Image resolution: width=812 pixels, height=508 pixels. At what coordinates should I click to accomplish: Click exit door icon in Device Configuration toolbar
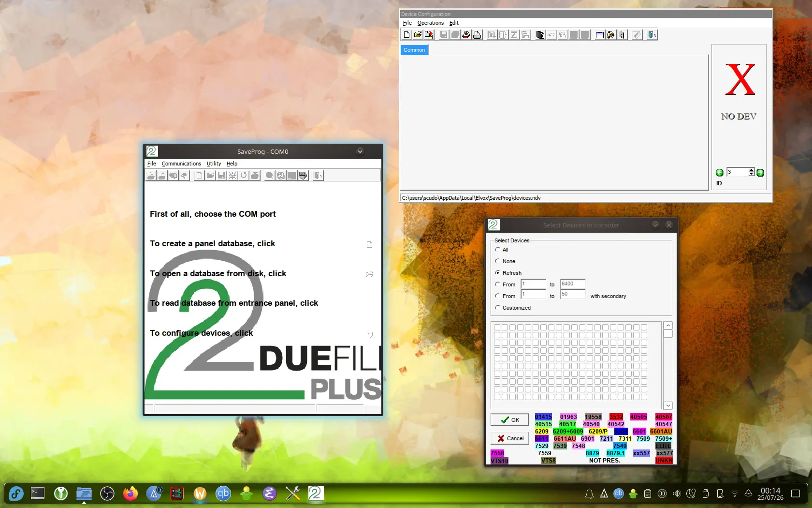[652, 35]
